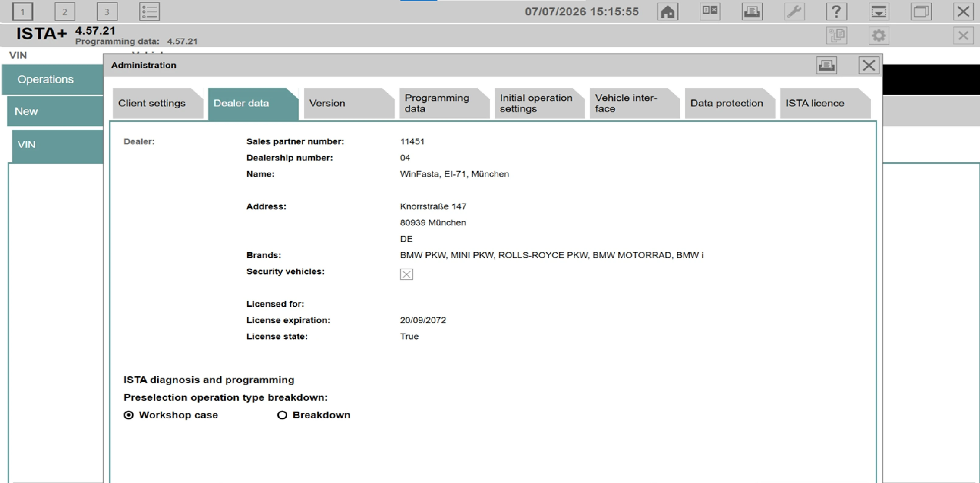This screenshot has width=980, height=483.
Task: Click the name WinFasta, EI-71, München
Action: pyautogui.click(x=454, y=174)
